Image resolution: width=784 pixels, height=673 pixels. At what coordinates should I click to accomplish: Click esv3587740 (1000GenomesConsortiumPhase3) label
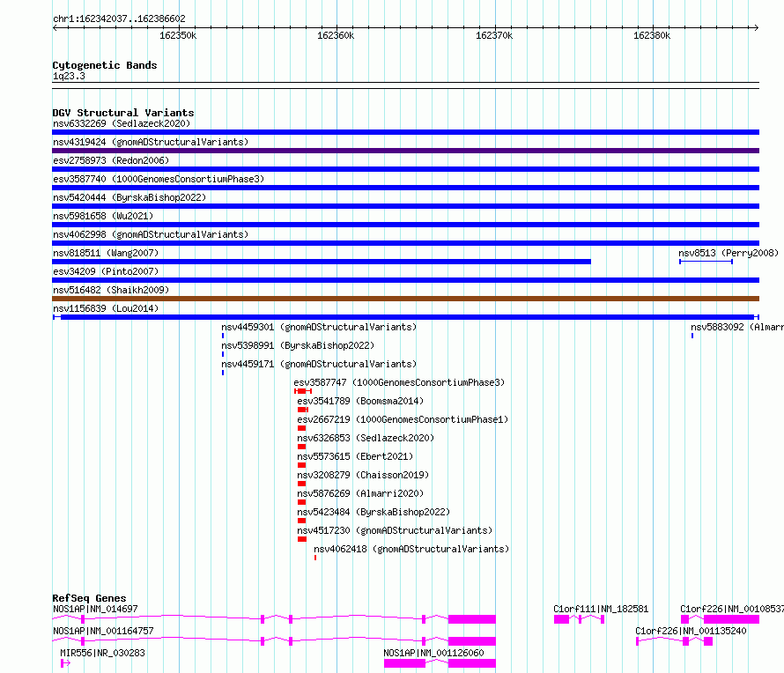[159, 179]
